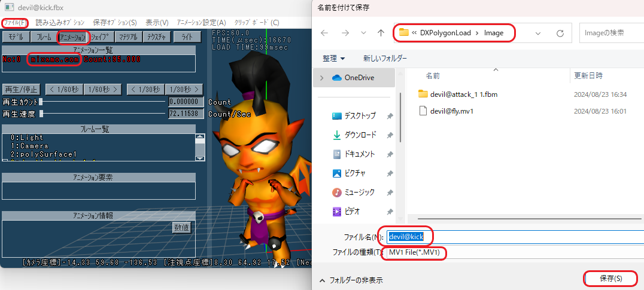Open the recent locations dropdown
Screen dimensions: 644x290
click(363, 33)
